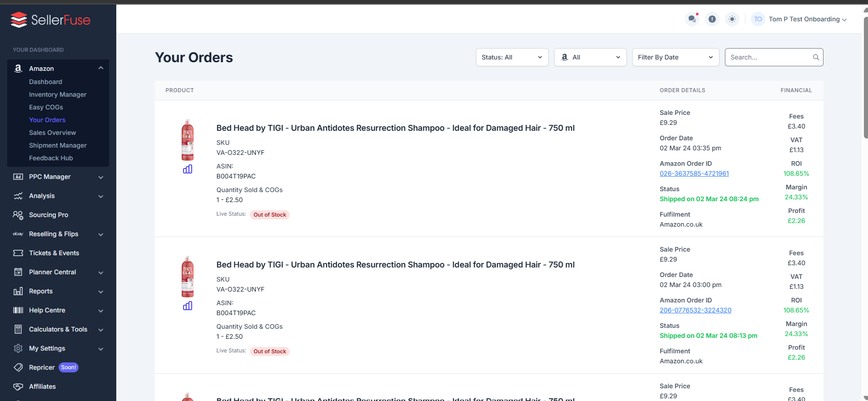Open the Affiliates sidebar item
The width and height of the screenshot is (868, 401).
coord(42,386)
